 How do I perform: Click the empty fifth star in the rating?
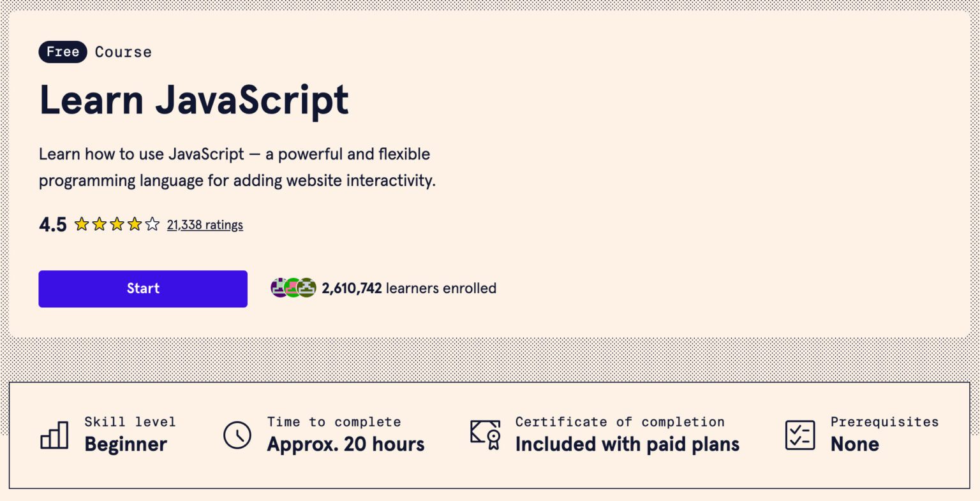pyautogui.click(x=152, y=224)
